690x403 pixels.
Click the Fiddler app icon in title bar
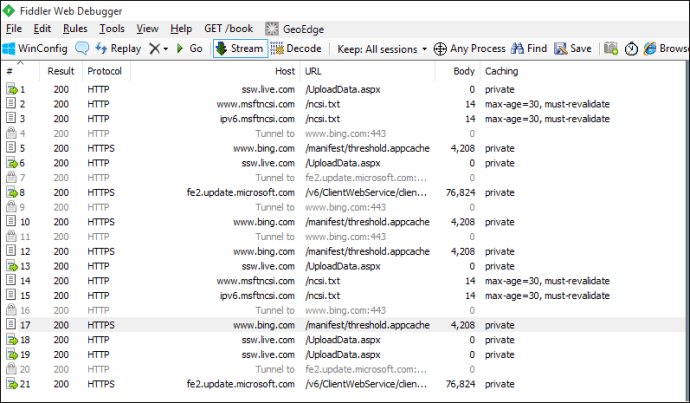8,11
